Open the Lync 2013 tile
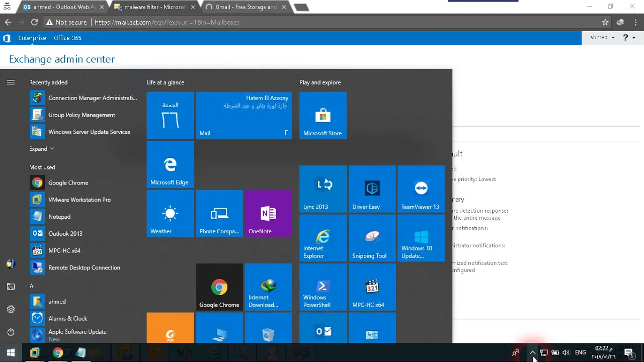644x362 pixels. coord(323,189)
